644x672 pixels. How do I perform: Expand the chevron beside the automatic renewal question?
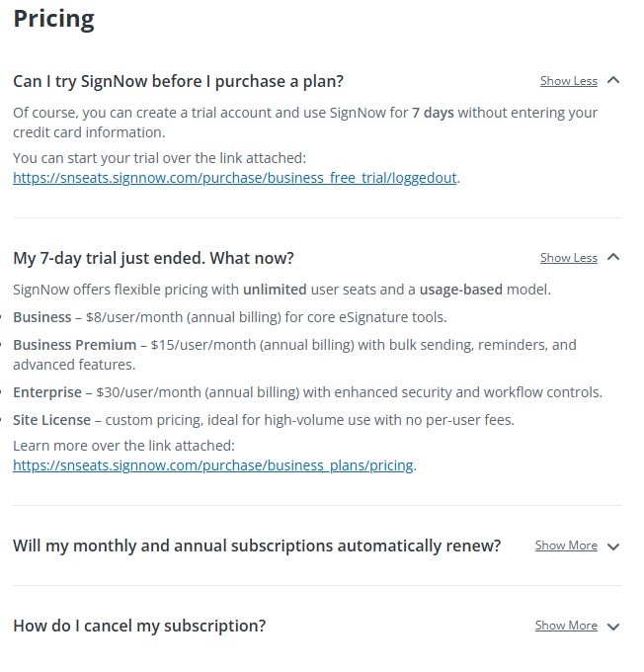(613, 546)
